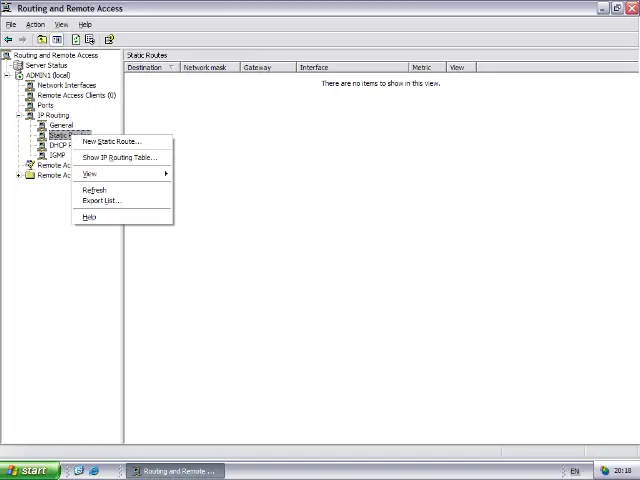
Task: Click the Remote Access Policies node icon
Action: click(30, 165)
